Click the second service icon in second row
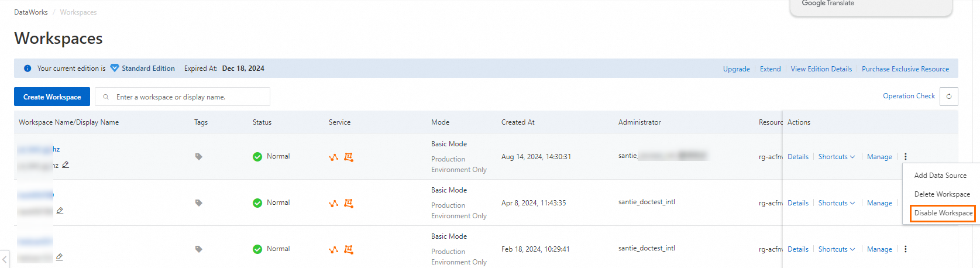 (x=349, y=203)
